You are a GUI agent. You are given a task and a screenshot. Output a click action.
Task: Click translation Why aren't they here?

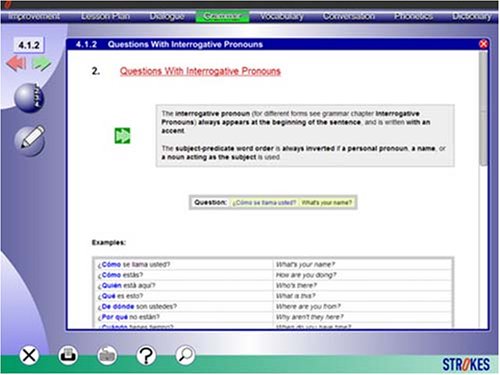310,317
